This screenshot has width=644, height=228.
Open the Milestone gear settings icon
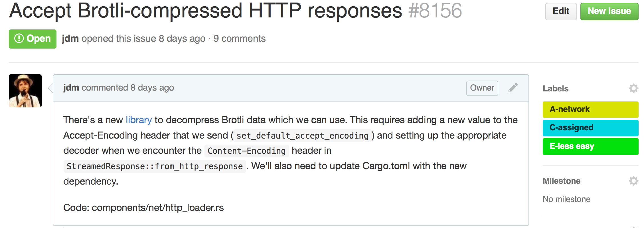coord(633,181)
